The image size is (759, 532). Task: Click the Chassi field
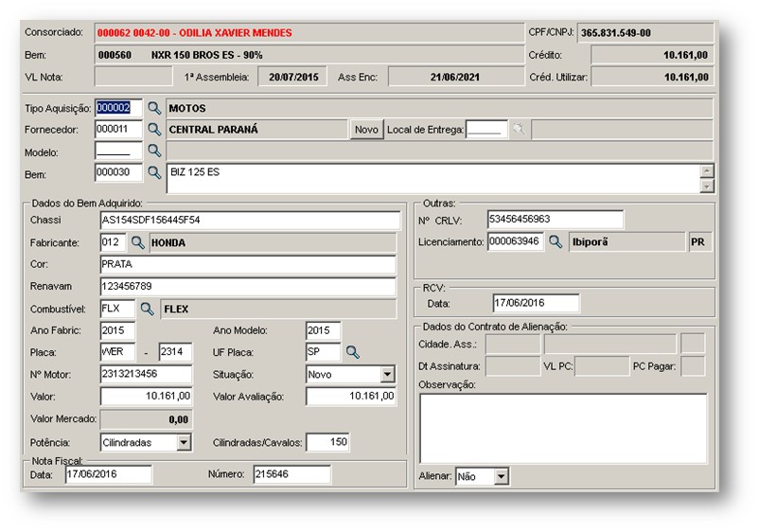(x=250, y=221)
